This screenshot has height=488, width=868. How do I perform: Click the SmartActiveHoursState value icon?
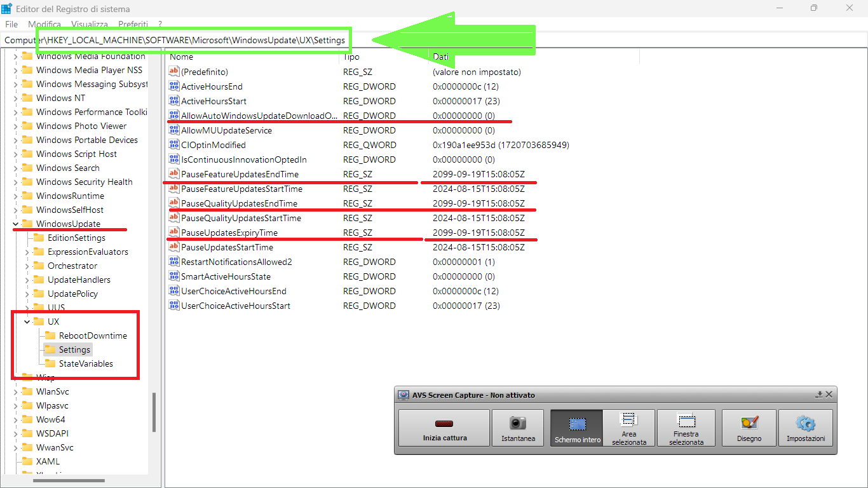174,276
